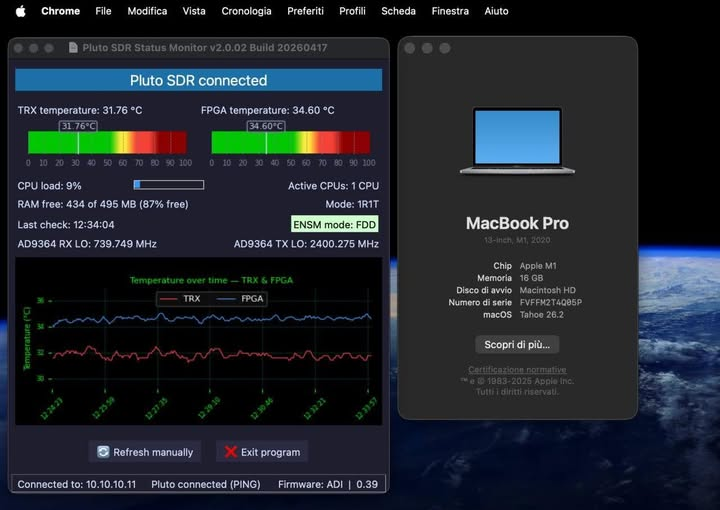Click the Tahoe 26.2 macOS version

tap(541, 315)
